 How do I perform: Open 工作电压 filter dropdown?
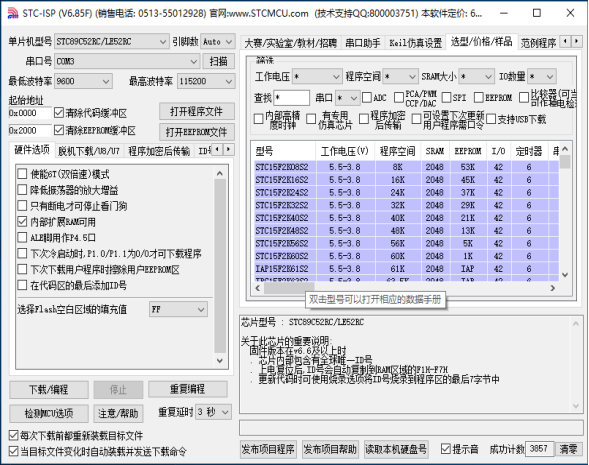coord(317,77)
